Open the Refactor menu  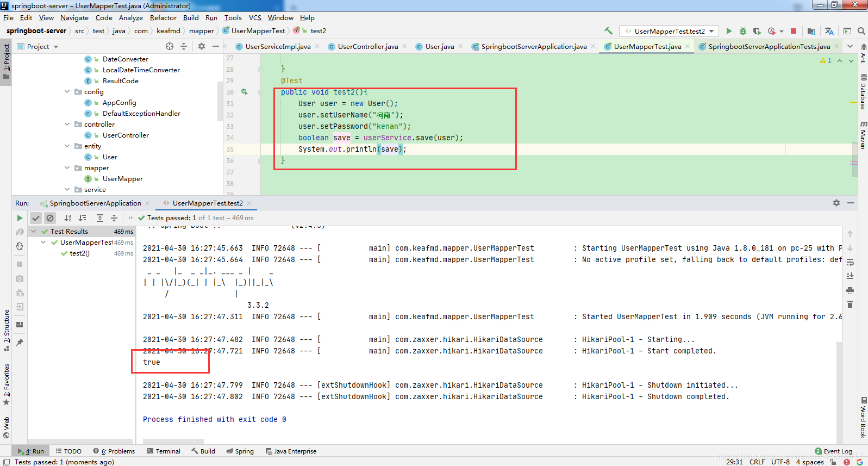(x=163, y=17)
